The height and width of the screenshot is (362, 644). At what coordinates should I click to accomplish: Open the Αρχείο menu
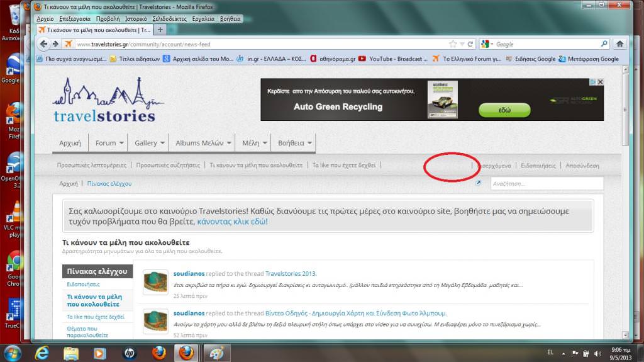click(x=45, y=18)
